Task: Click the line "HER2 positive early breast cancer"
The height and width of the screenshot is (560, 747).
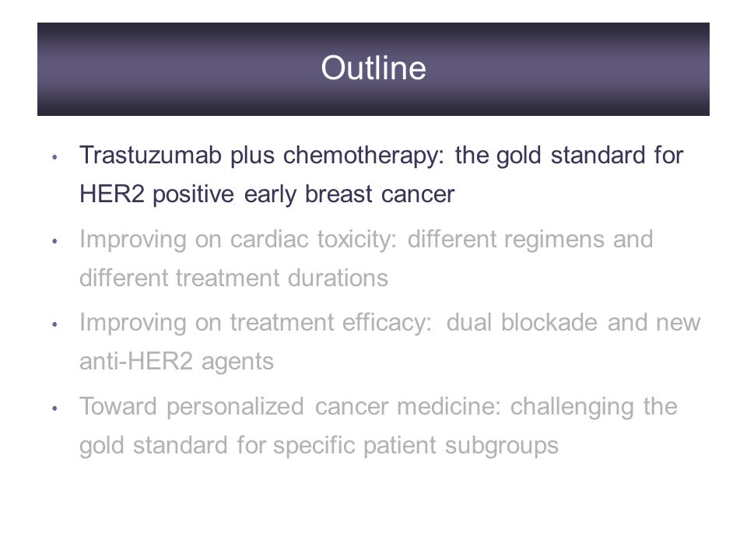Action: [x=267, y=194]
